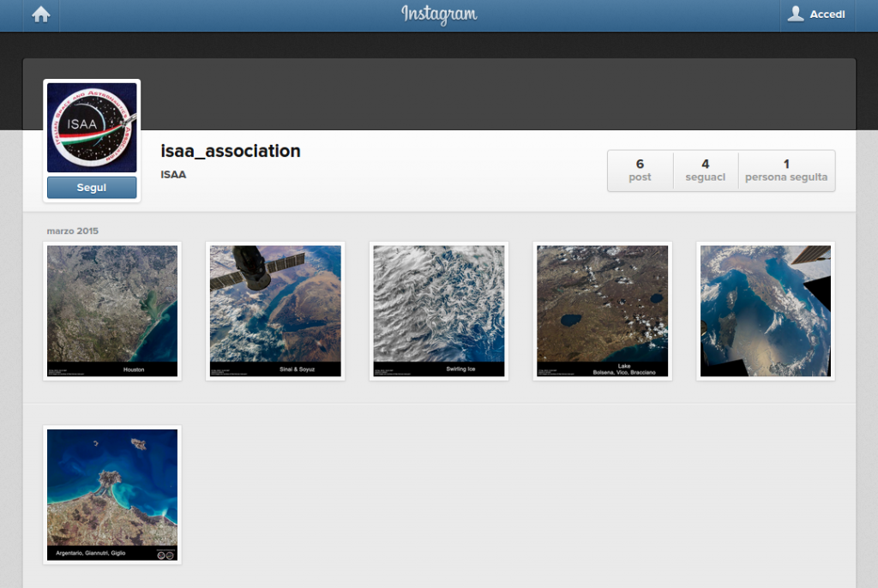Open the 6 post counter
The height and width of the screenshot is (588, 878).
coord(640,170)
